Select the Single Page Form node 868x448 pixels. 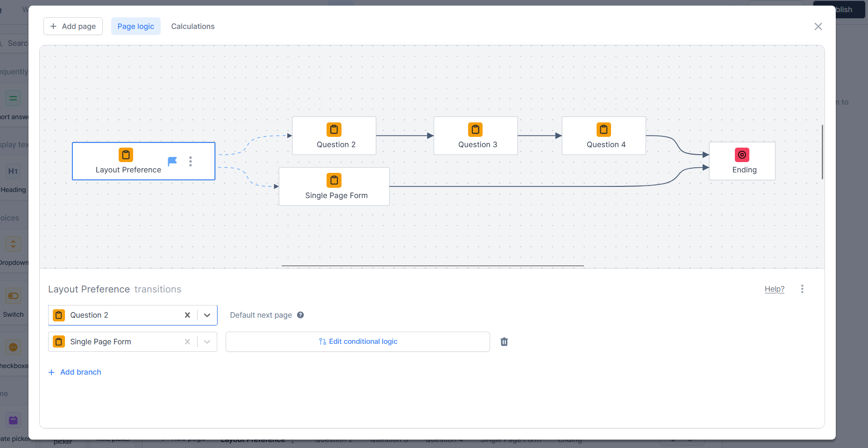[334, 186]
